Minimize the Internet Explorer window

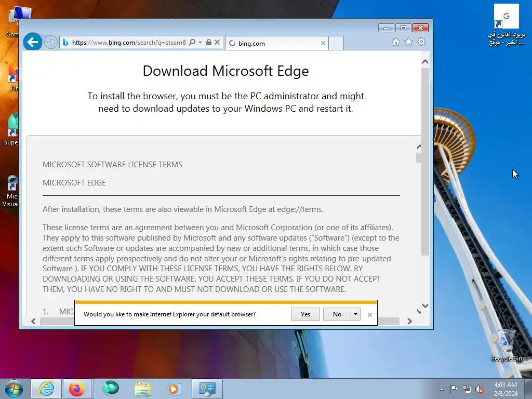pos(386,28)
